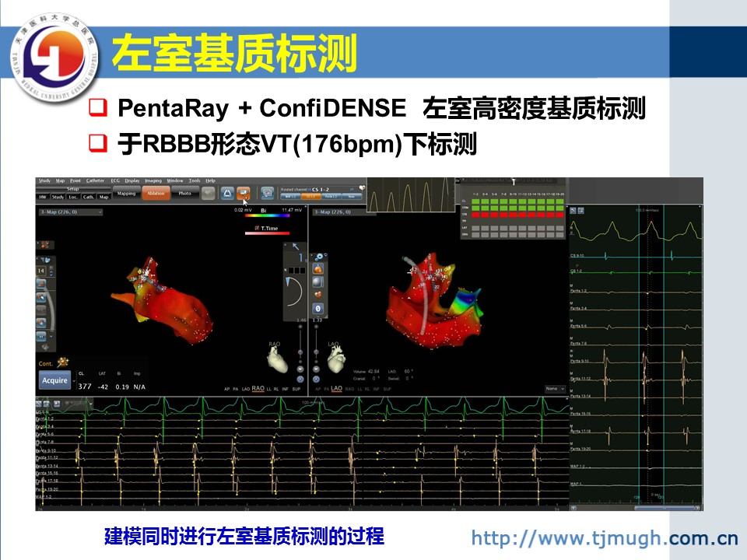Click the Penta 9-10 label in the right ECG viewer
The width and height of the screenshot is (747, 560).
pos(580,361)
